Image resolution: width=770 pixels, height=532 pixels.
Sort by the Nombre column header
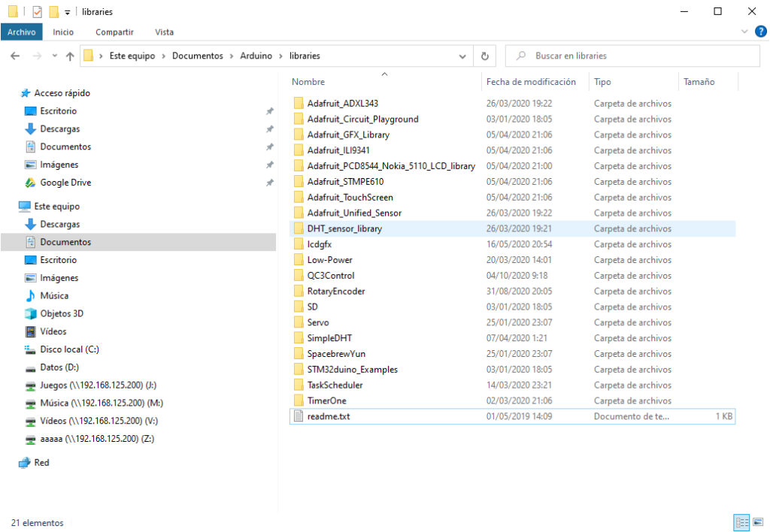tap(308, 82)
